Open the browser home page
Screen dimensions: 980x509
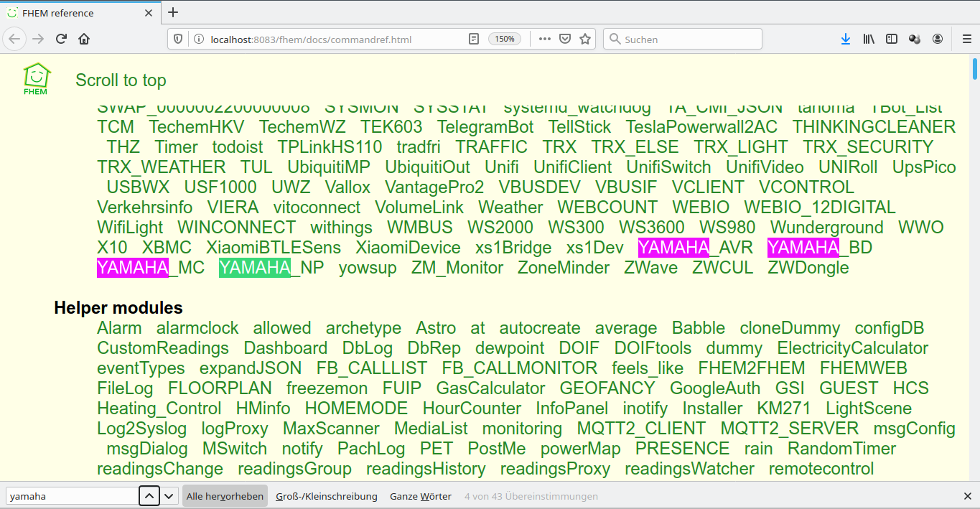84,39
